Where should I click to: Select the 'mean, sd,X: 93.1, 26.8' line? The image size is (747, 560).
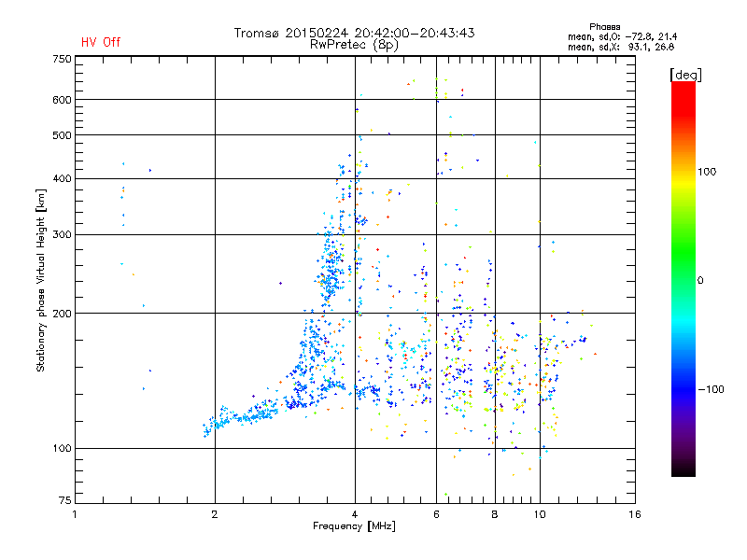coord(621,47)
